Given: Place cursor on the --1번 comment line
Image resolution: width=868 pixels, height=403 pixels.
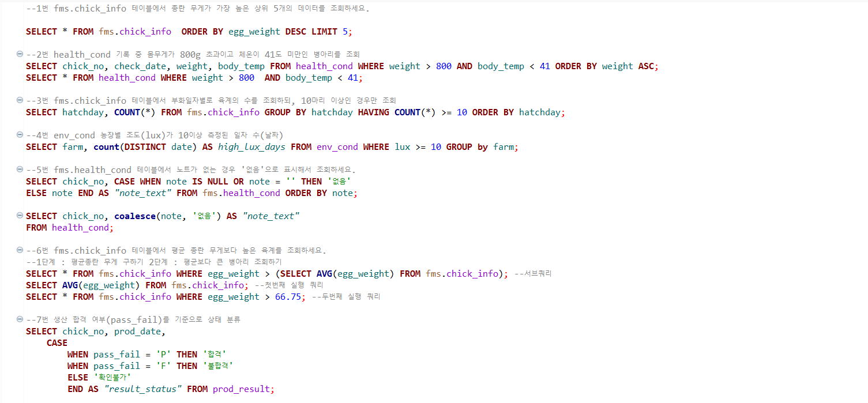Looking at the screenshot, I should [x=198, y=9].
